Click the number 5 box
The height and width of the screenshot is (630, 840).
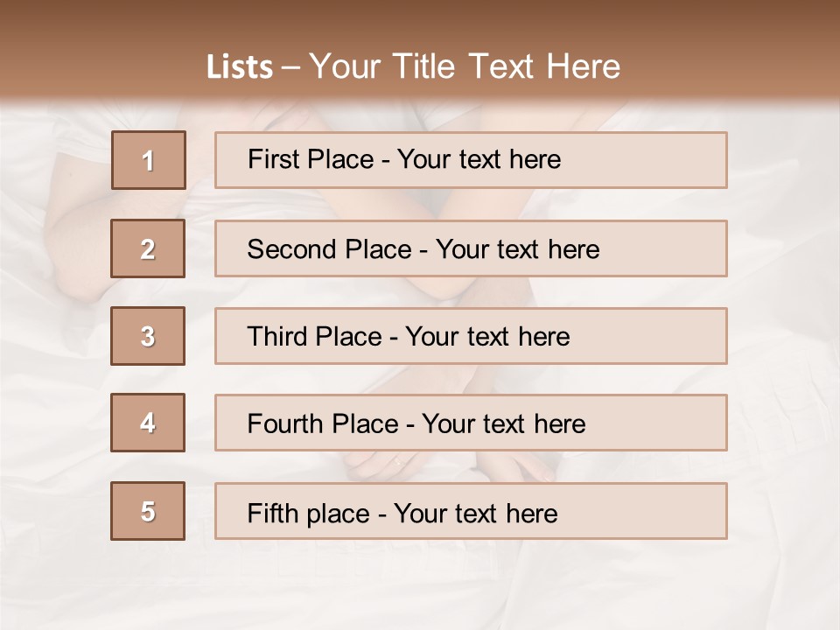[148, 511]
